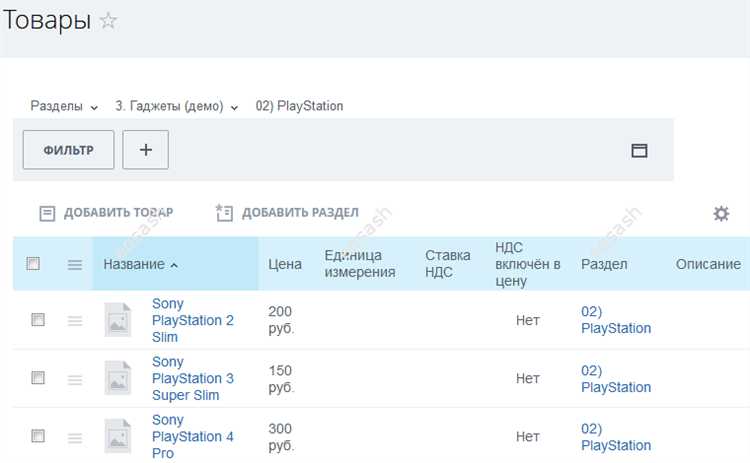
Task: Open row menu for Sony PlayStation 2 Slim
Action: pos(75,320)
